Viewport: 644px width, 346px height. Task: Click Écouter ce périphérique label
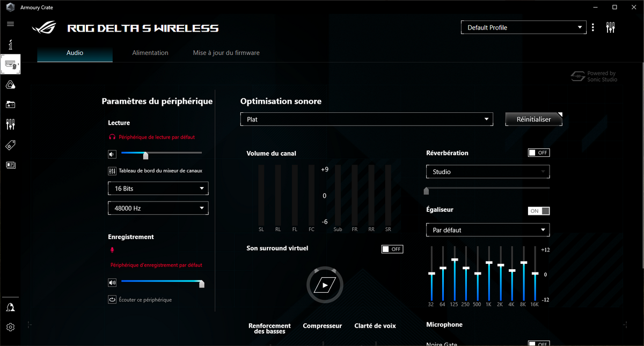(x=145, y=300)
